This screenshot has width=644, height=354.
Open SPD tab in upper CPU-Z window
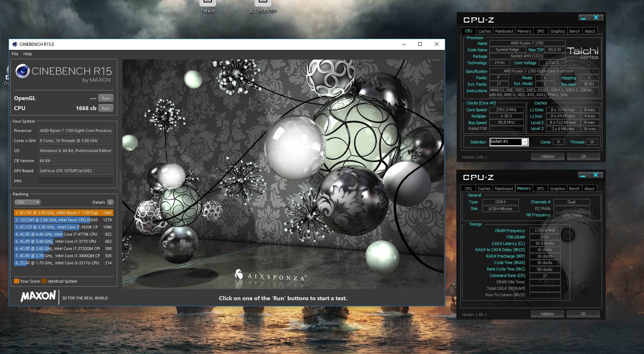(x=540, y=31)
